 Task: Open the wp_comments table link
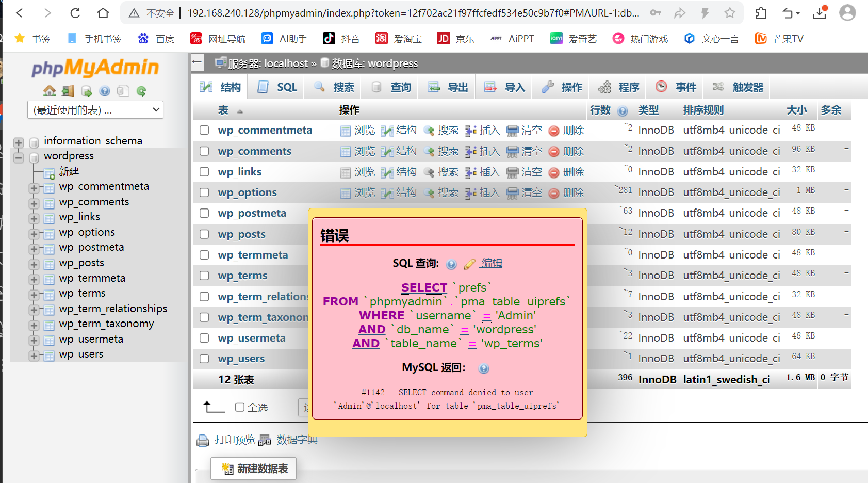tap(254, 151)
